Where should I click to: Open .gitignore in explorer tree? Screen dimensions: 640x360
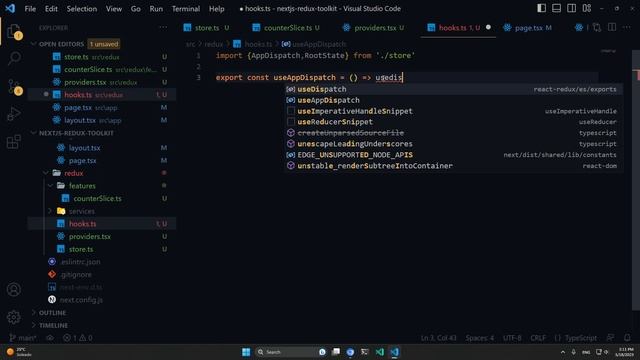[x=102, y=274]
